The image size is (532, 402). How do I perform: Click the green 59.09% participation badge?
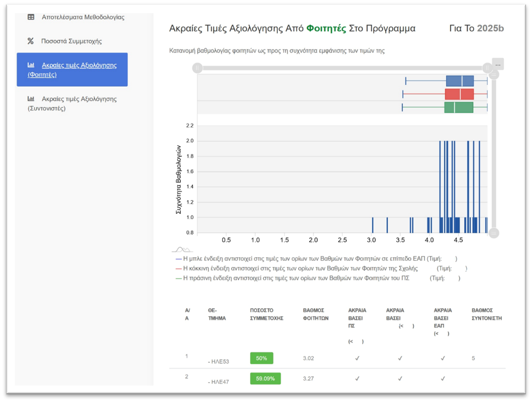point(265,379)
